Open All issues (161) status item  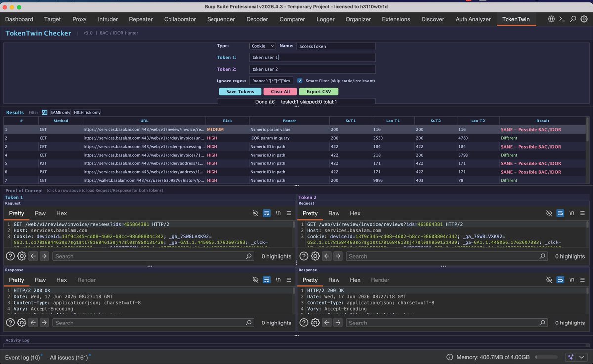[69, 357]
